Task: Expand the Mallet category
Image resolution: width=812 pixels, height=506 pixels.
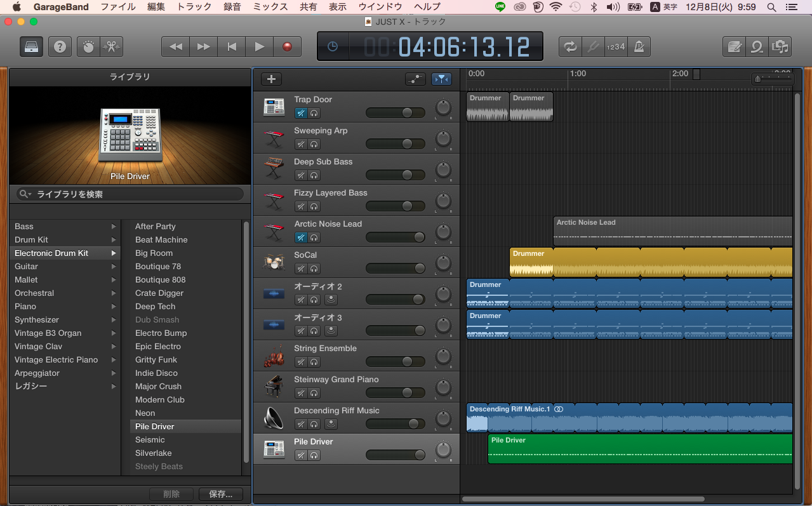Action: (x=114, y=280)
